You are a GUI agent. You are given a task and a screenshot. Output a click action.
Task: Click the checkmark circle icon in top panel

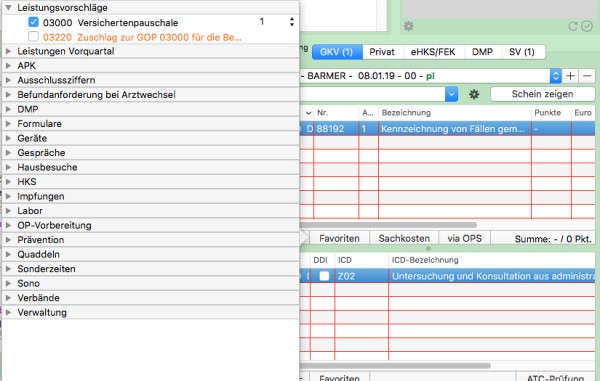pyautogui.click(x=587, y=26)
